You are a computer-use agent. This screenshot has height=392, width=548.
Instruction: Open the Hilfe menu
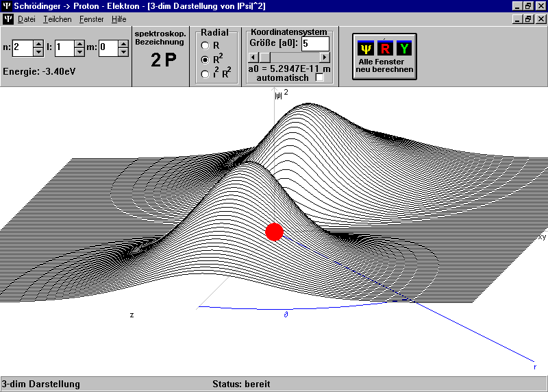coord(119,19)
